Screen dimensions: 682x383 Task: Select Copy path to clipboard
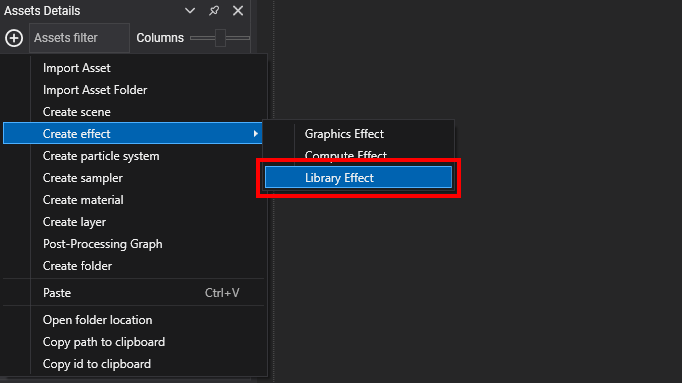134,342
